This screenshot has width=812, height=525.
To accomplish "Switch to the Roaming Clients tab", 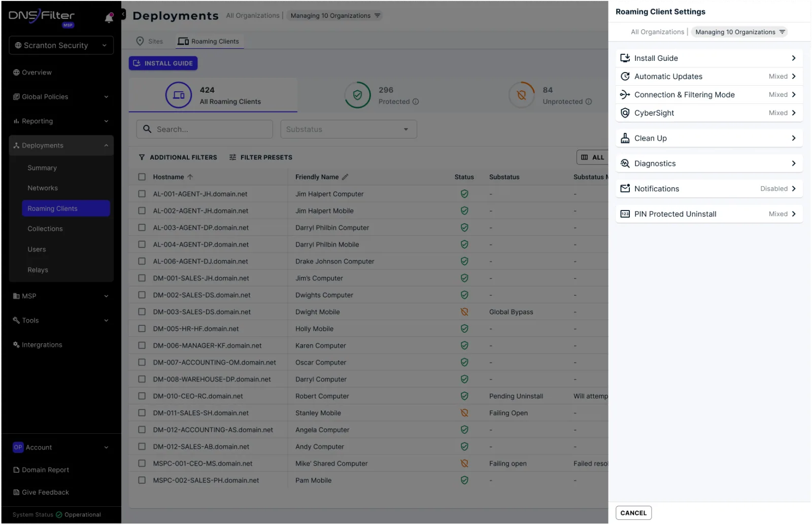I will click(x=209, y=42).
